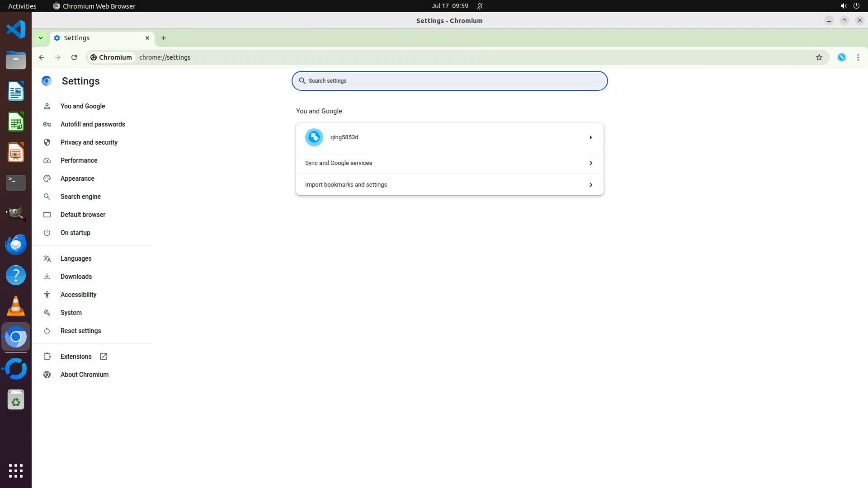Go to Appearance settings
868x488 pixels.
coord(77,178)
